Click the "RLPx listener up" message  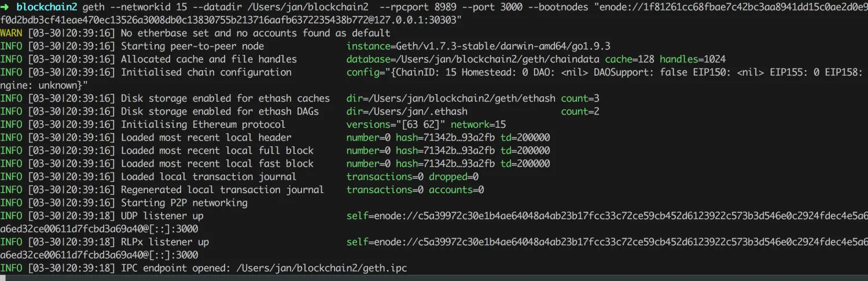165,242
